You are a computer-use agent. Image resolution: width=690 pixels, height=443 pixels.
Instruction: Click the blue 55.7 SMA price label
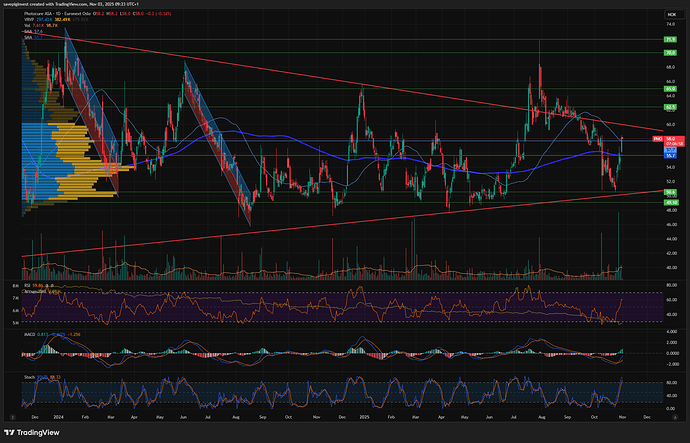tap(670, 156)
